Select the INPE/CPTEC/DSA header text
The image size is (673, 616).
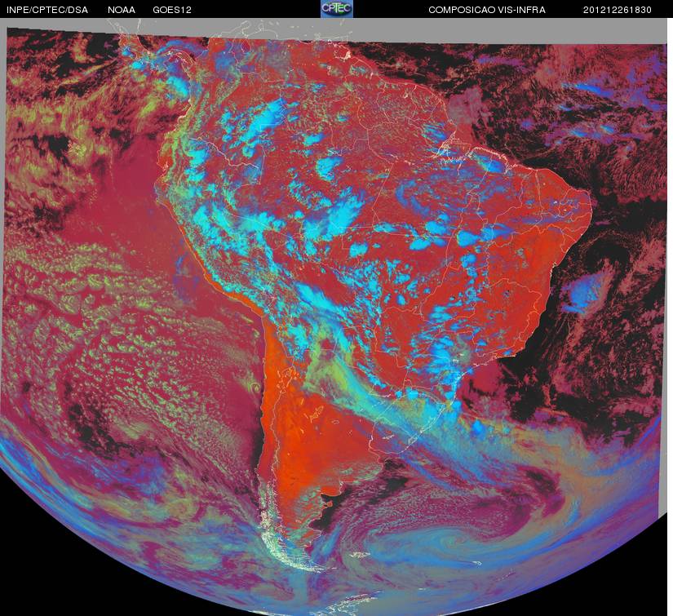tap(47, 10)
